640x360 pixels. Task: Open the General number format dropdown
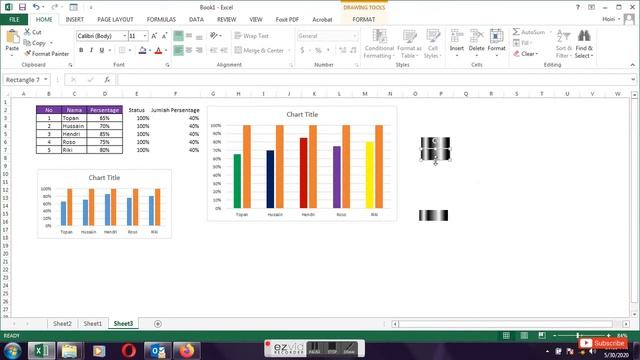tap(354, 36)
